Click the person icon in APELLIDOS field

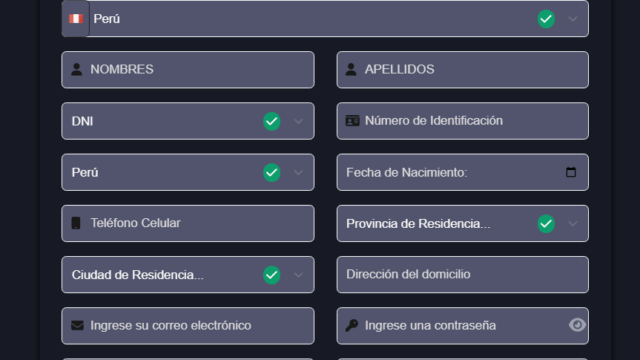coord(351,69)
